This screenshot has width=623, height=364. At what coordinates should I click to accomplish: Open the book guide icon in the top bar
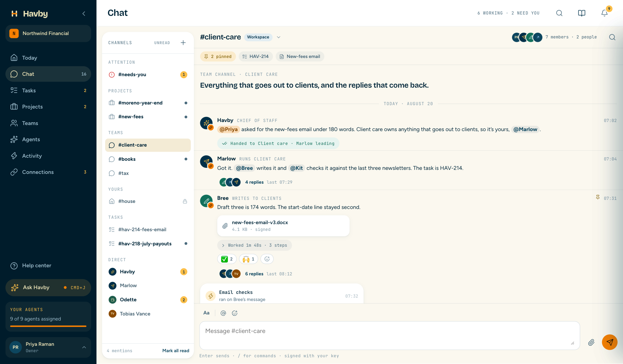tap(582, 13)
